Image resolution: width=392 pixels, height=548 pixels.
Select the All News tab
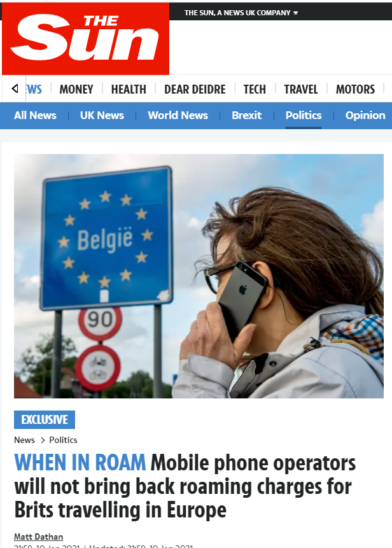(35, 115)
